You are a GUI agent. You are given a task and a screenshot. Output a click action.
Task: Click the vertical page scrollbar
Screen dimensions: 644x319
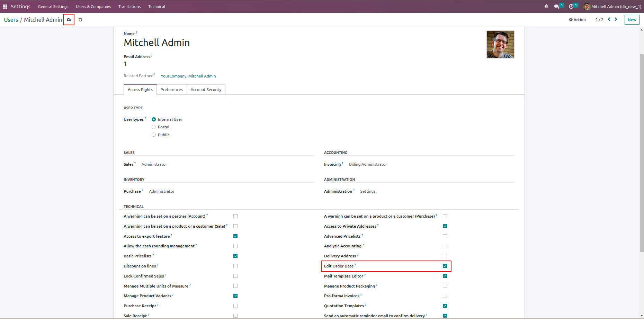(642, 152)
